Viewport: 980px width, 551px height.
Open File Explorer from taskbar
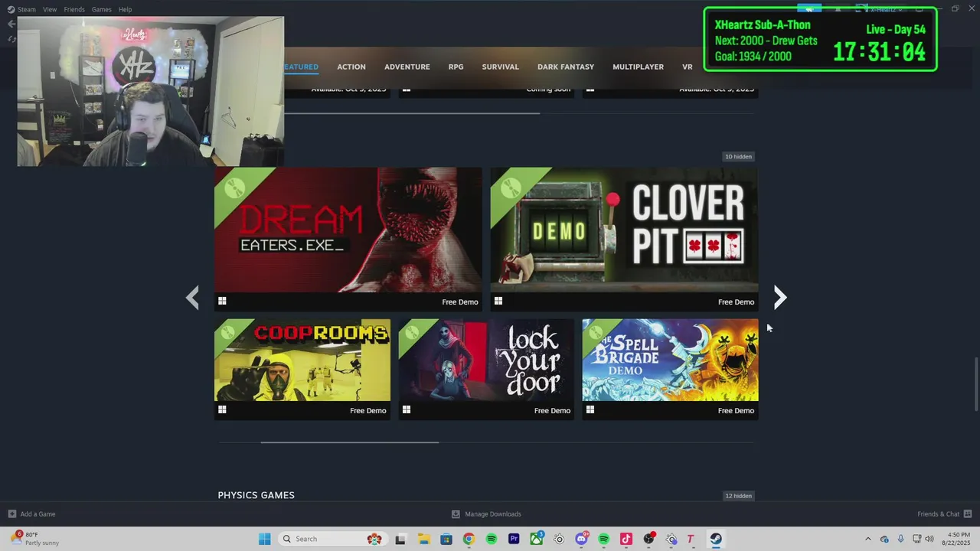coord(423,539)
